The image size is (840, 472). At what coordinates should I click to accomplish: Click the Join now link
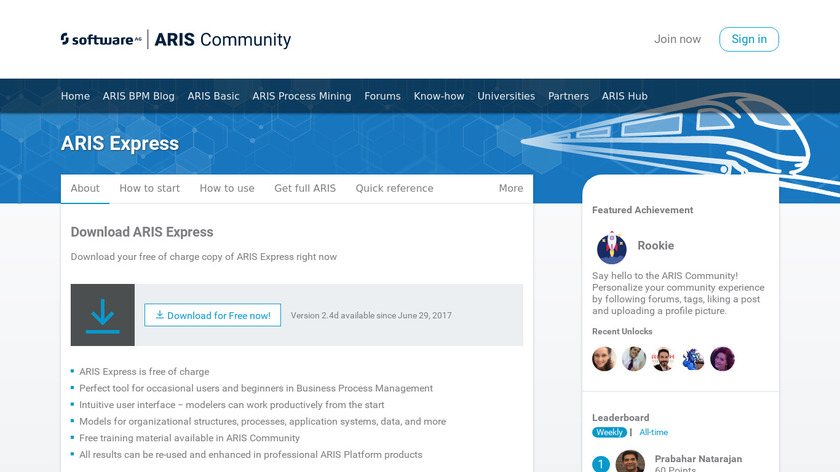pos(677,39)
